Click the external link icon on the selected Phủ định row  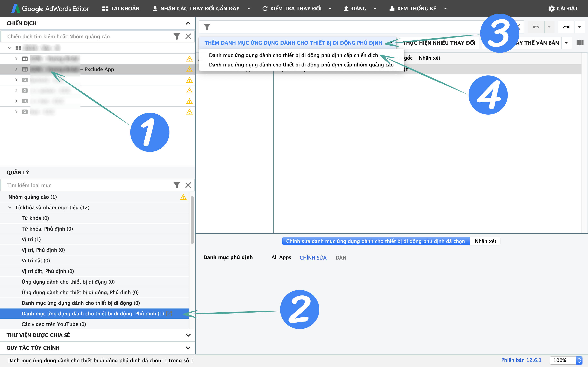[x=169, y=314]
